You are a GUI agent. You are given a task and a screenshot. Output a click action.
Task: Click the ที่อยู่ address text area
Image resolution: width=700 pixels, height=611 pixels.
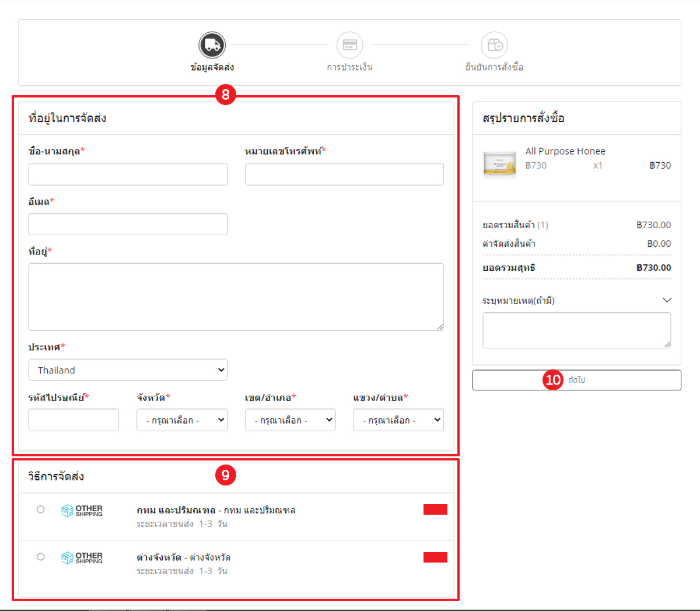tap(236, 297)
